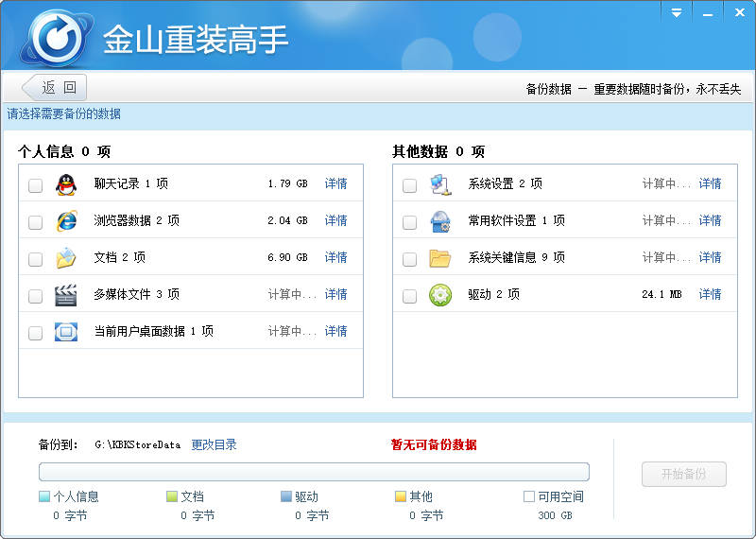Click the backup space usage progress bar
Image resolution: width=756 pixels, height=539 pixels.
[x=314, y=472]
